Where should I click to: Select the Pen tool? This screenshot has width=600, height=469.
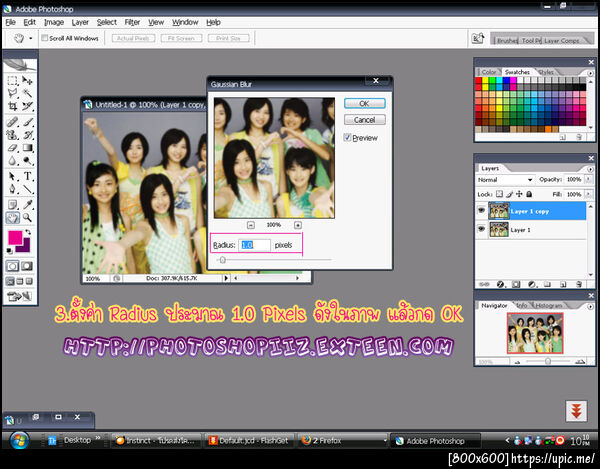12,189
